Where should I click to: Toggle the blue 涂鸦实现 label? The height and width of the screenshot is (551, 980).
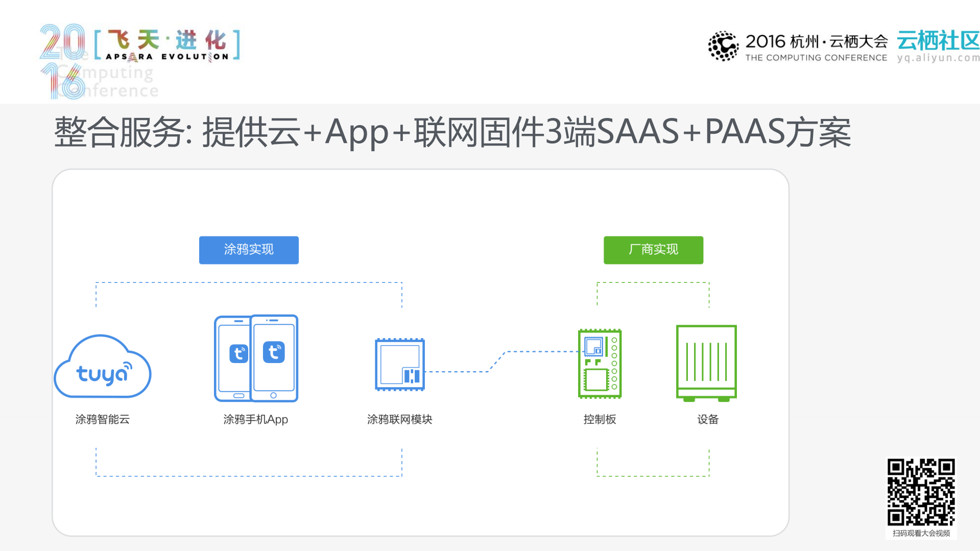click(x=249, y=250)
